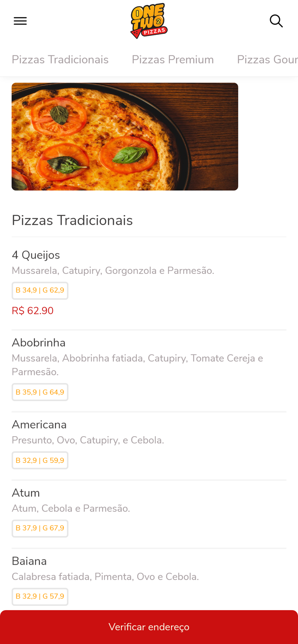
Task: Click the Americana menu item
Action: [39, 424]
